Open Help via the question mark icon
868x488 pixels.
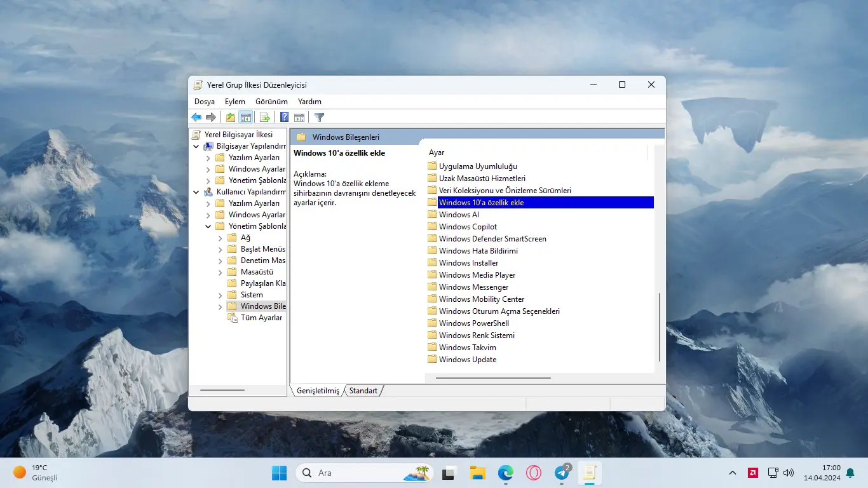[284, 118]
